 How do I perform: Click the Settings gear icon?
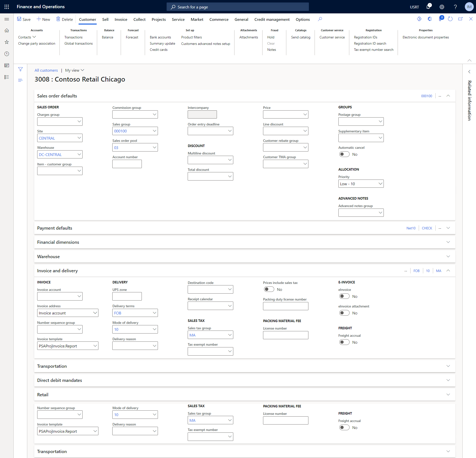click(x=442, y=6)
